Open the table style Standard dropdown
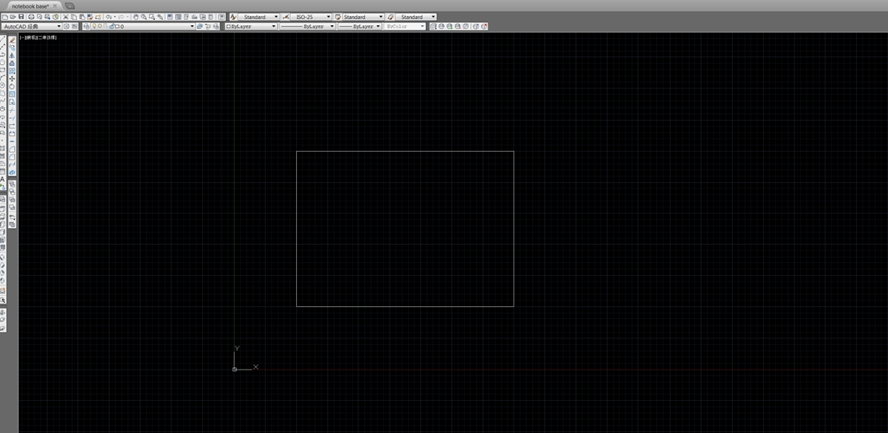Viewport: 888px width, 433px height. 363,17
